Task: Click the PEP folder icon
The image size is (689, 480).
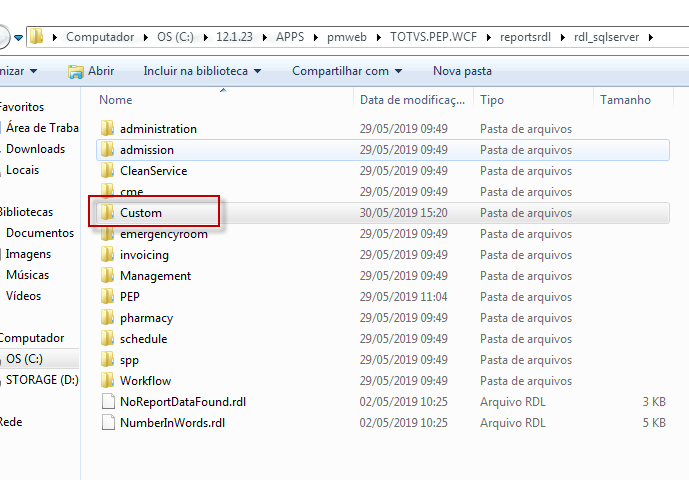Action: point(107,297)
